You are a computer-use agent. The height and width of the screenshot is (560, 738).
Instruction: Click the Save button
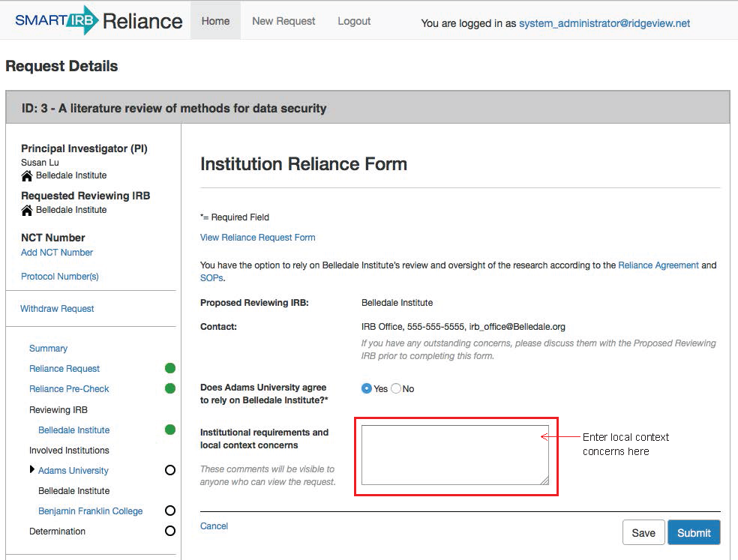click(643, 532)
